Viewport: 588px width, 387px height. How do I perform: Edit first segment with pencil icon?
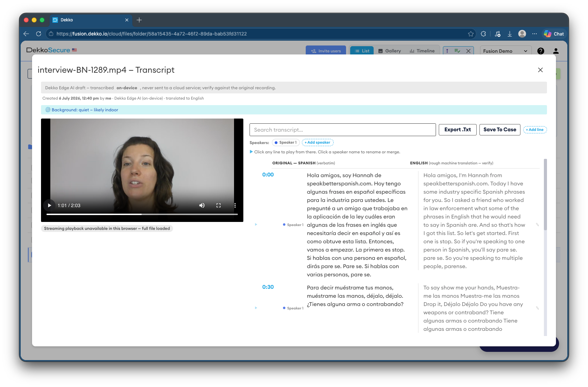tap(537, 225)
